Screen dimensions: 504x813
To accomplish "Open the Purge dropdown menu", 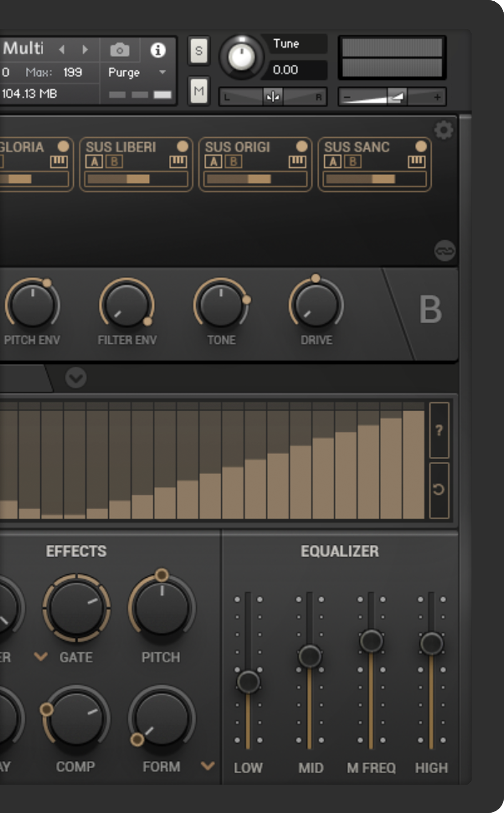I will [163, 72].
